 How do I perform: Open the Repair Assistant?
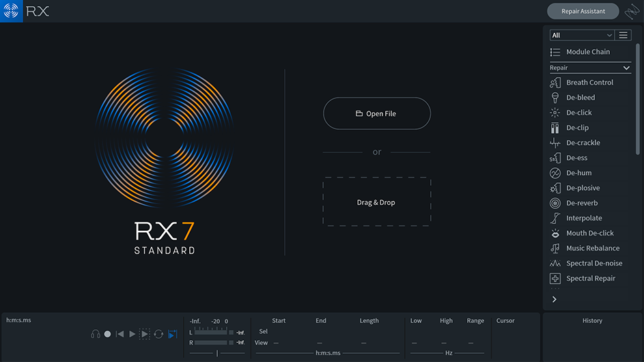(583, 11)
